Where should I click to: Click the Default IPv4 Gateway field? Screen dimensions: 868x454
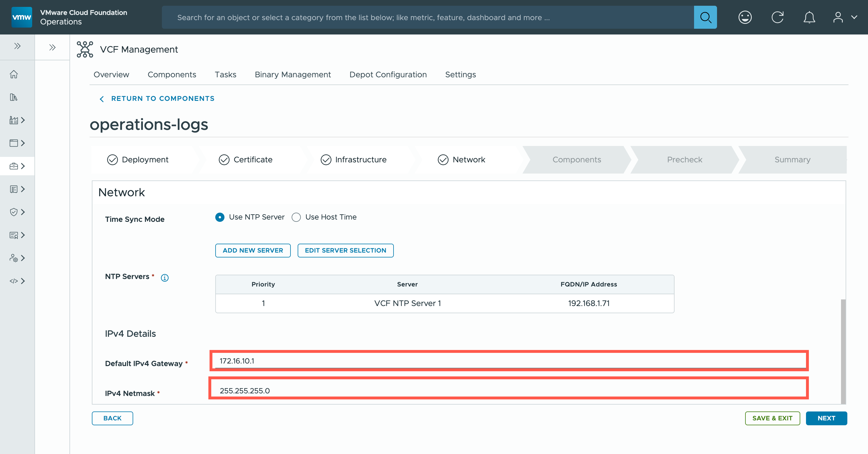coord(509,361)
